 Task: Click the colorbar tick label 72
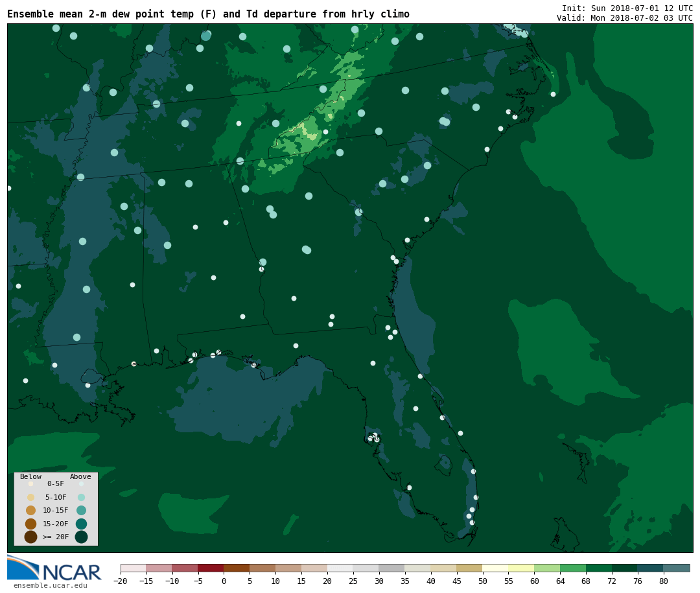point(612,581)
